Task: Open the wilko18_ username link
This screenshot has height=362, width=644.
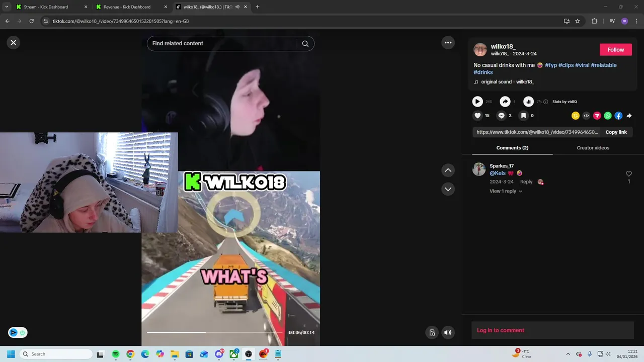Action: (x=503, y=46)
